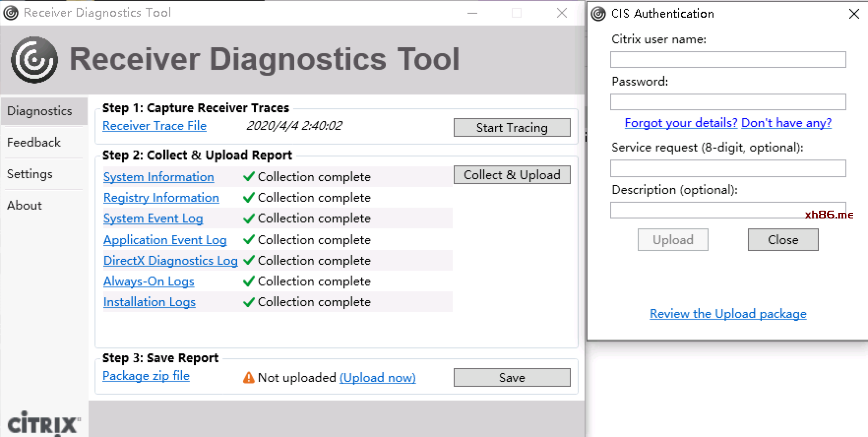Click the Step 1: Capture Receiver Traces heading

coord(196,108)
